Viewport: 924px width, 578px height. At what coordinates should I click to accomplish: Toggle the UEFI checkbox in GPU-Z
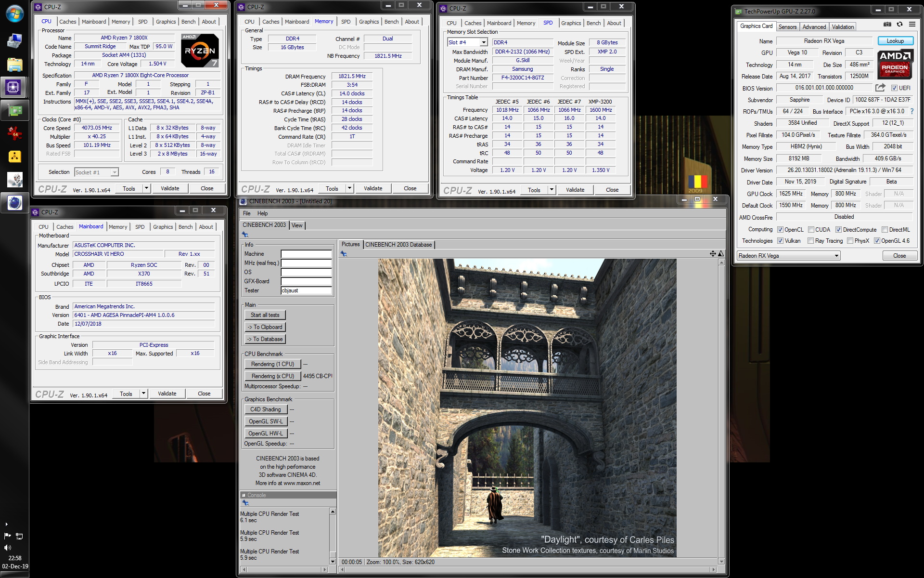[x=894, y=88]
